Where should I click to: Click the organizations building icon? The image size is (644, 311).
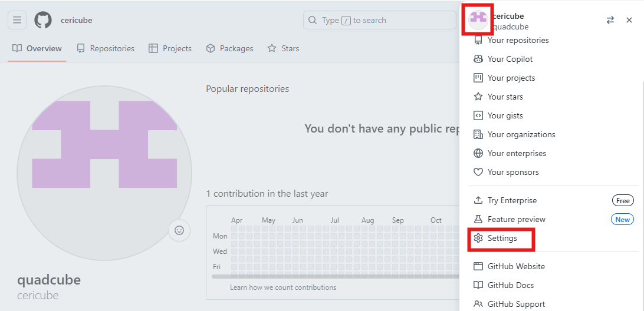(x=478, y=134)
